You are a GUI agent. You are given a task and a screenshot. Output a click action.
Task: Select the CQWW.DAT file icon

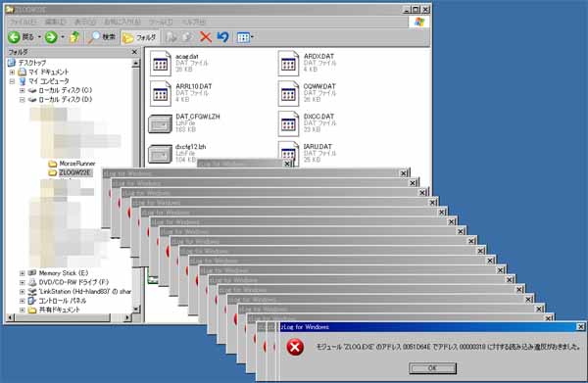[x=288, y=93]
